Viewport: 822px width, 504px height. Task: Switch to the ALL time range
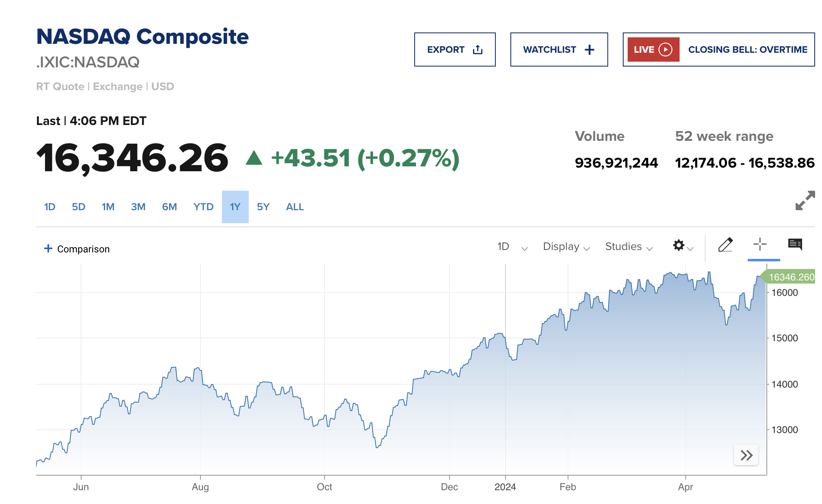pos(295,207)
